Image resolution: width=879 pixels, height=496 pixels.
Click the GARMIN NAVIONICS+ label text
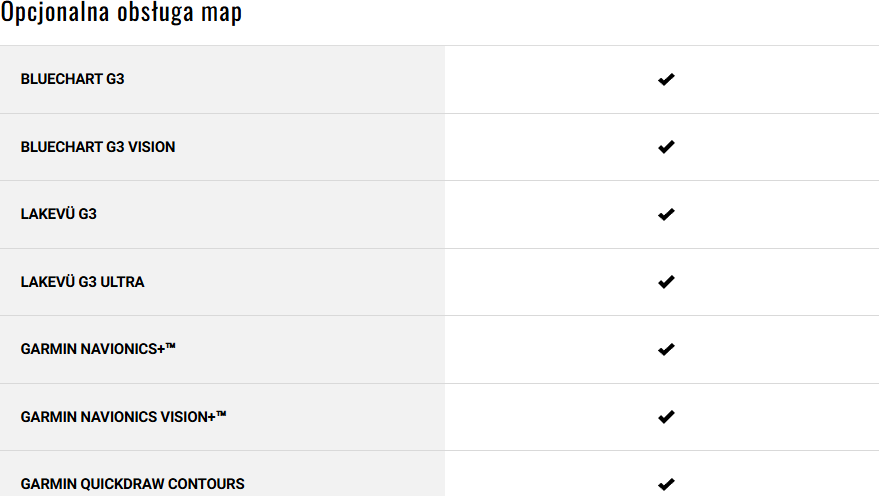(x=92, y=349)
